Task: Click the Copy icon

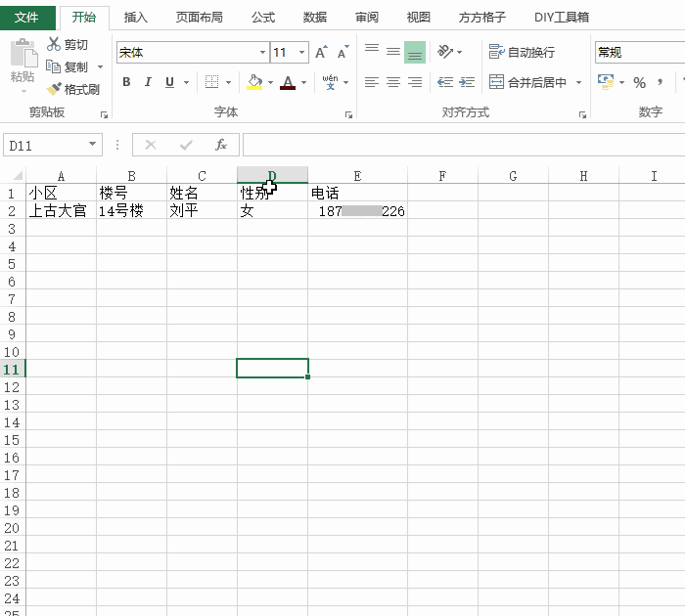Action: [x=53, y=66]
